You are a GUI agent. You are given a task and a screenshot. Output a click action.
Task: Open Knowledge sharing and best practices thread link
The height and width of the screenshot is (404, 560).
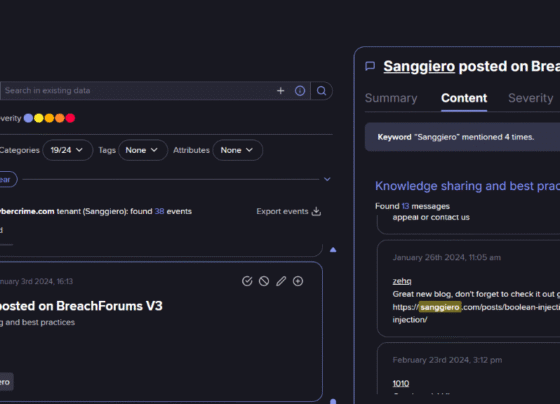[468, 186]
